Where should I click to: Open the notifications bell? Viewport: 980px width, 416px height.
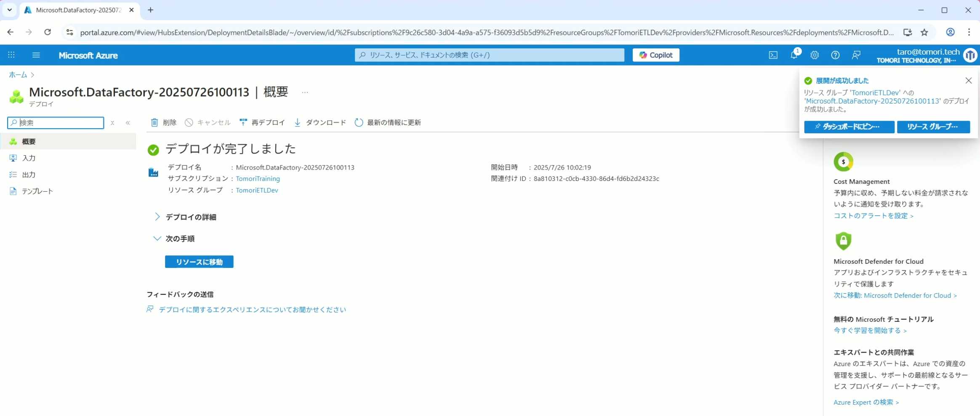pos(794,55)
